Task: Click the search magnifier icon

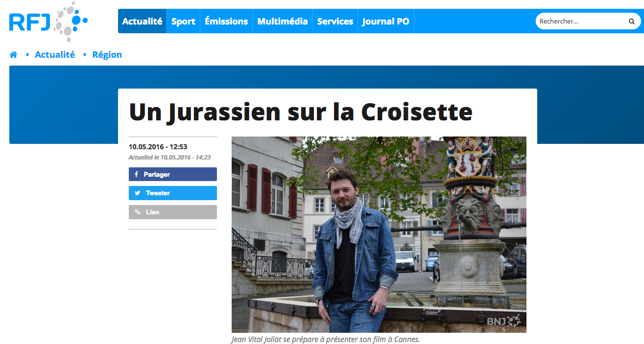Action: 632,22
